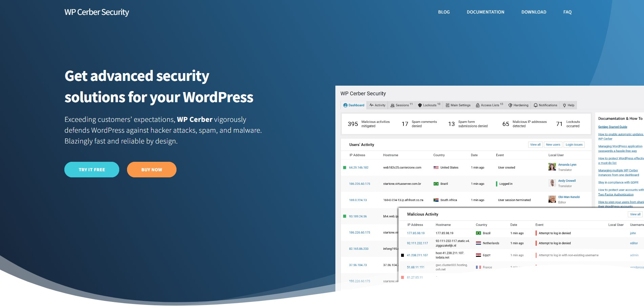Click the Main Settings sliders icon
The width and height of the screenshot is (644, 308).
[448, 105]
